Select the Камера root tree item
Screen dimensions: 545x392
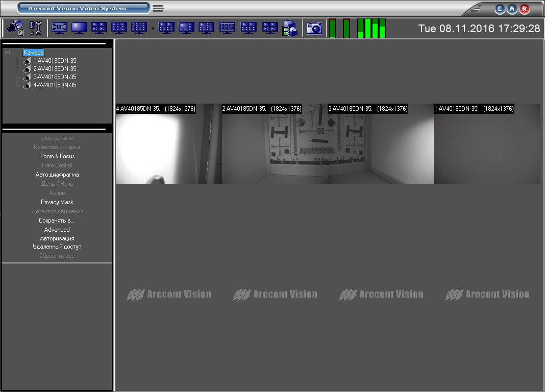pyautogui.click(x=33, y=53)
